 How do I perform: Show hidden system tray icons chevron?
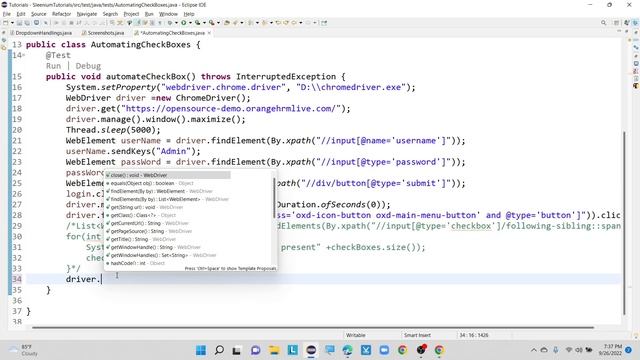[533, 350]
